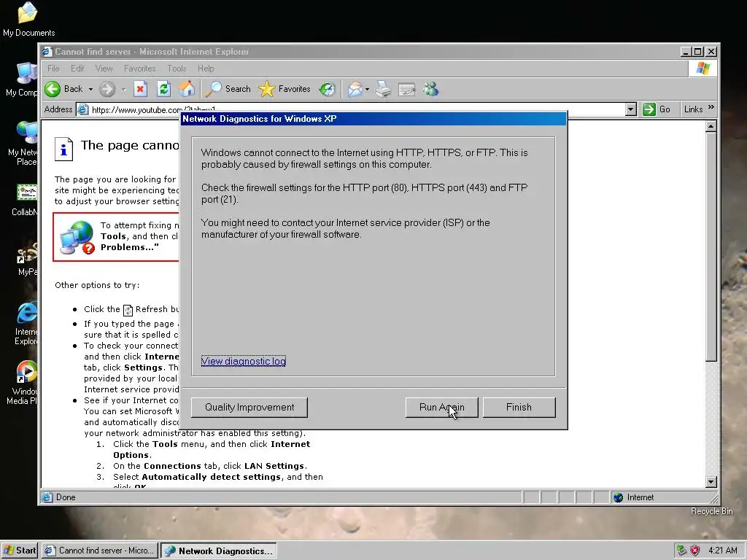Screen dimensions: 747x560
Task: Click the green Go arrow button
Action: click(649, 109)
